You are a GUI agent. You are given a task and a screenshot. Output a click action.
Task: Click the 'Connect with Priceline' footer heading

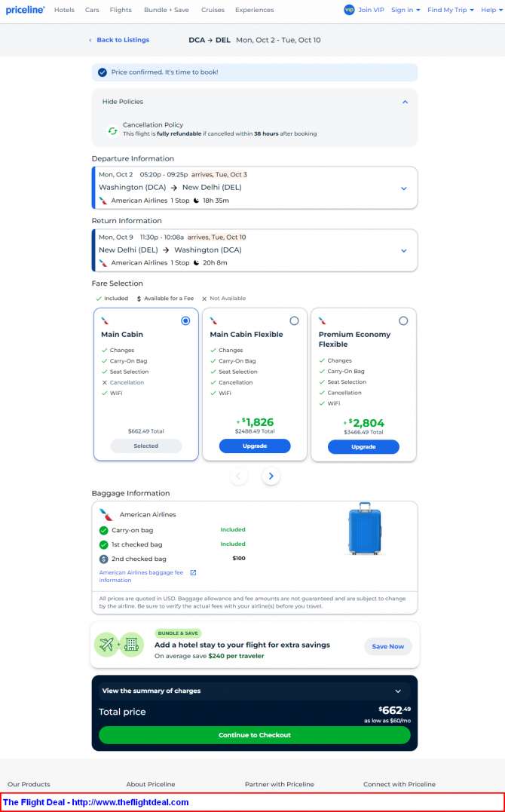pos(399,784)
